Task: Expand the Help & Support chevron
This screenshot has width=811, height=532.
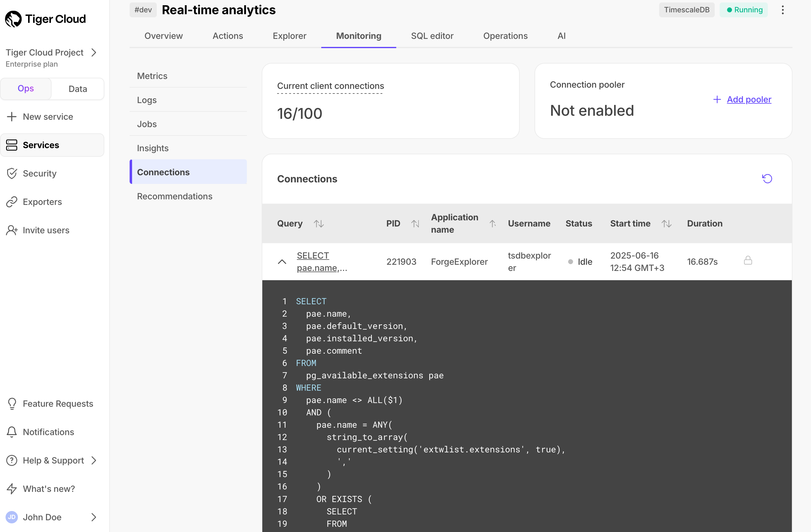Action: click(x=94, y=460)
